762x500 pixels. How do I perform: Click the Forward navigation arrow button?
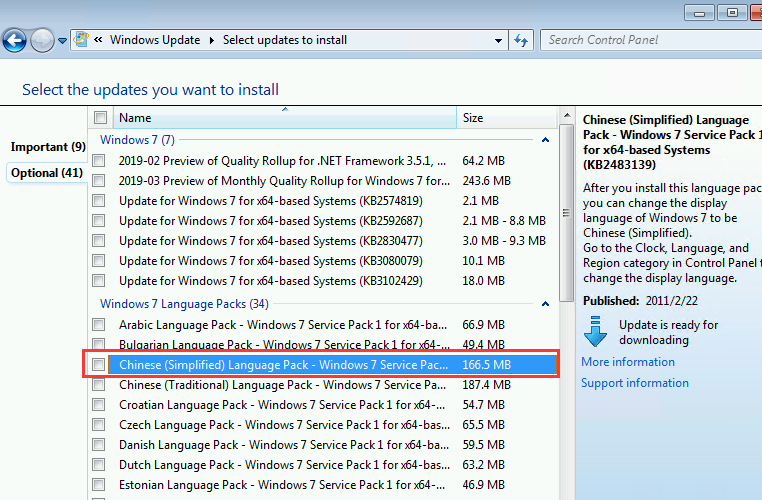(42, 41)
